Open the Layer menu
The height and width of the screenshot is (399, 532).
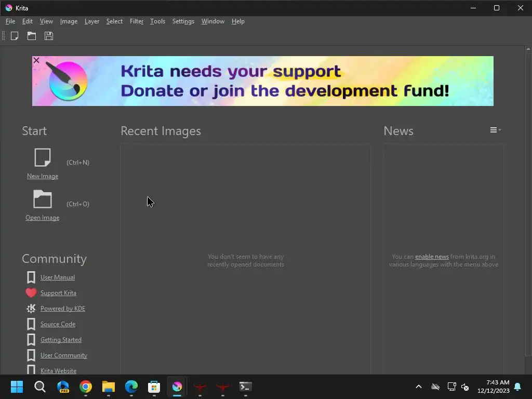(91, 21)
